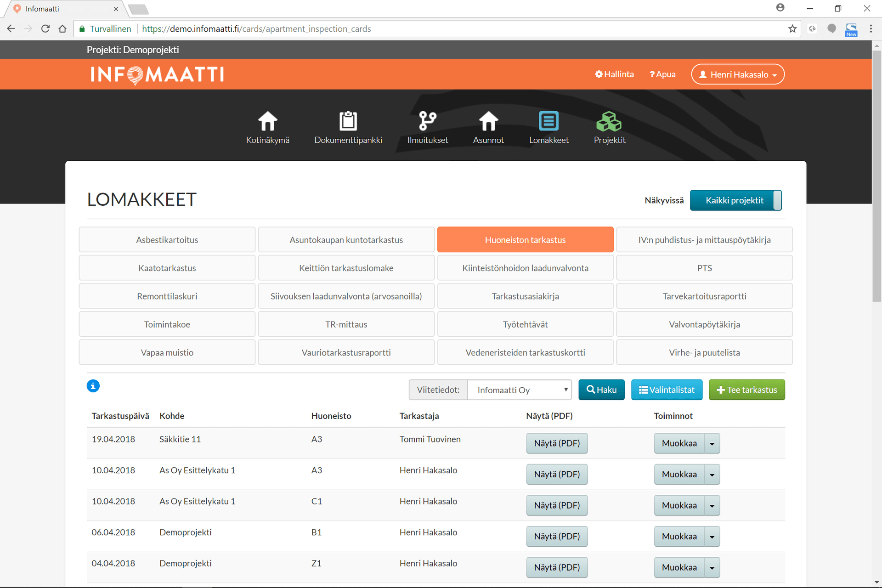Image resolution: width=882 pixels, height=588 pixels.
Task: Click Muokkaa for Demoprojekti Z1 row
Action: (x=679, y=567)
